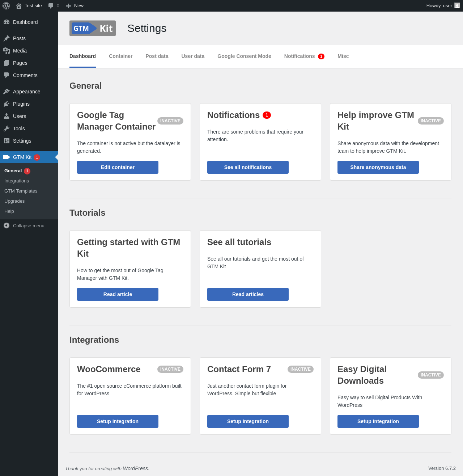Click the user avatar in the admin bar
This screenshot has height=476, width=463.
click(x=457, y=5)
